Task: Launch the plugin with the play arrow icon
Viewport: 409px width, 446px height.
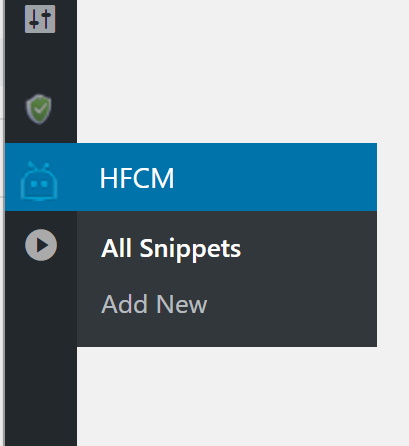Action: tap(41, 245)
